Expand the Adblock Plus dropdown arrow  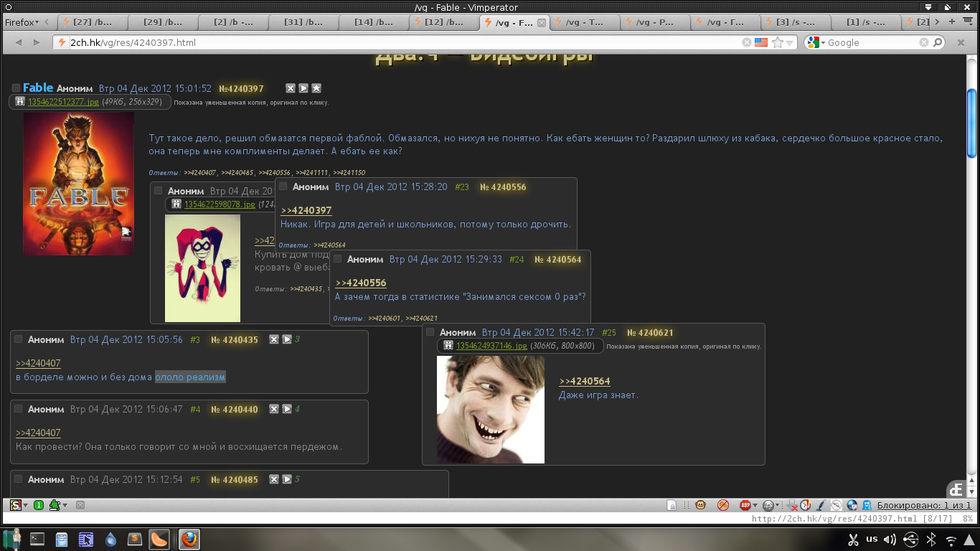click(x=755, y=505)
